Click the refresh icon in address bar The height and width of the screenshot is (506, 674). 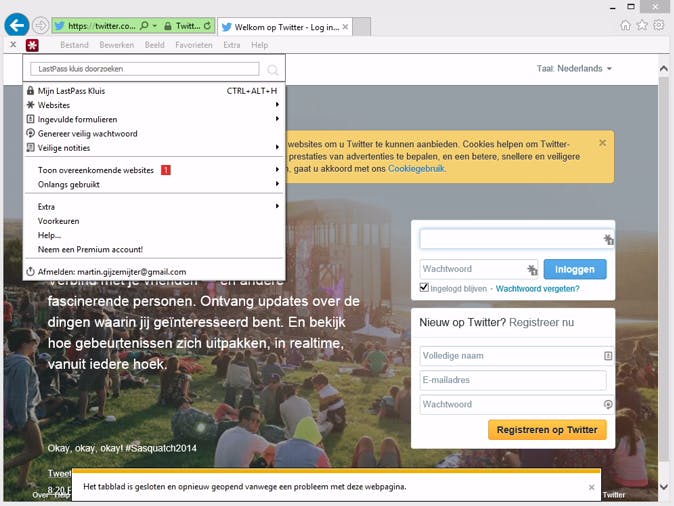[207, 26]
